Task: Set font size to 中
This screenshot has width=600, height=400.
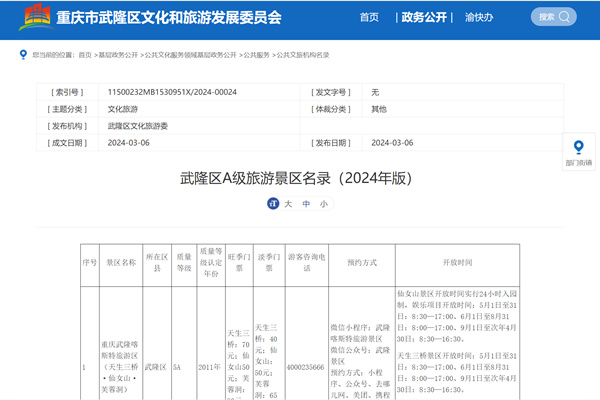Action: tap(306, 204)
